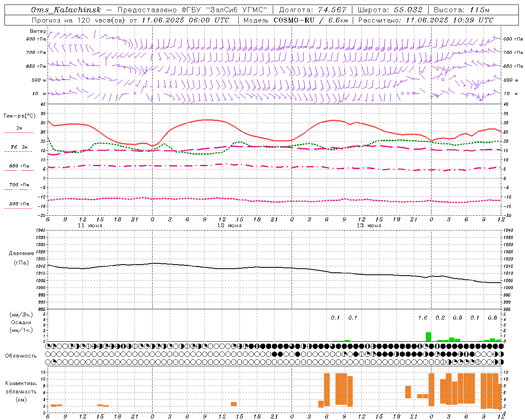The width and height of the screenshot is (525, 420).
Task: Click the model name COSMO-RU / 6.6км
Action: (310, 20)
